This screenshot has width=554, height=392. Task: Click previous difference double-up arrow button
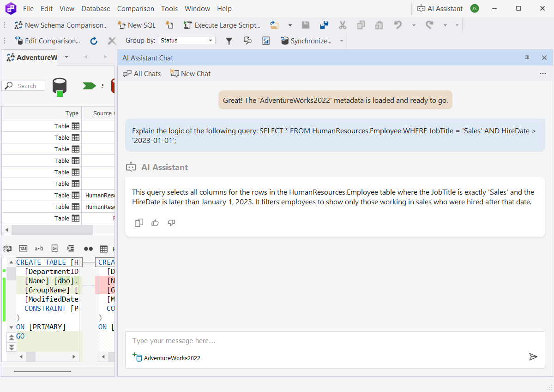coord(12,338)
